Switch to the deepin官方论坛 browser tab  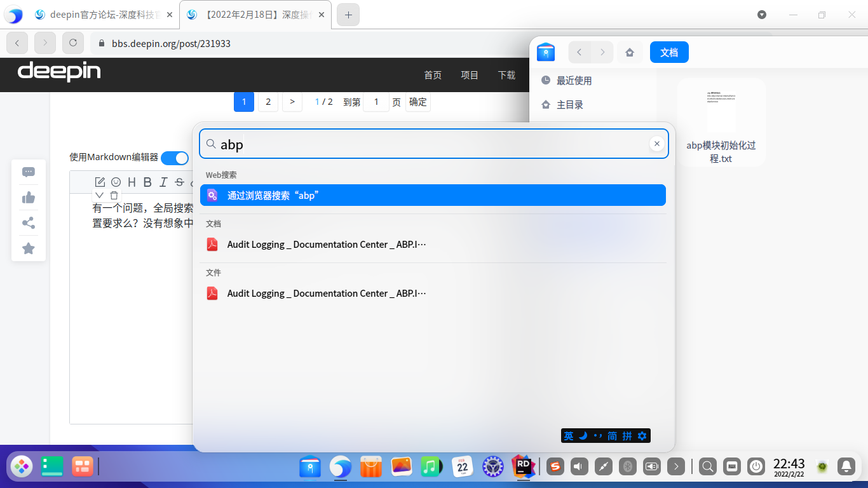pos(102,14)
